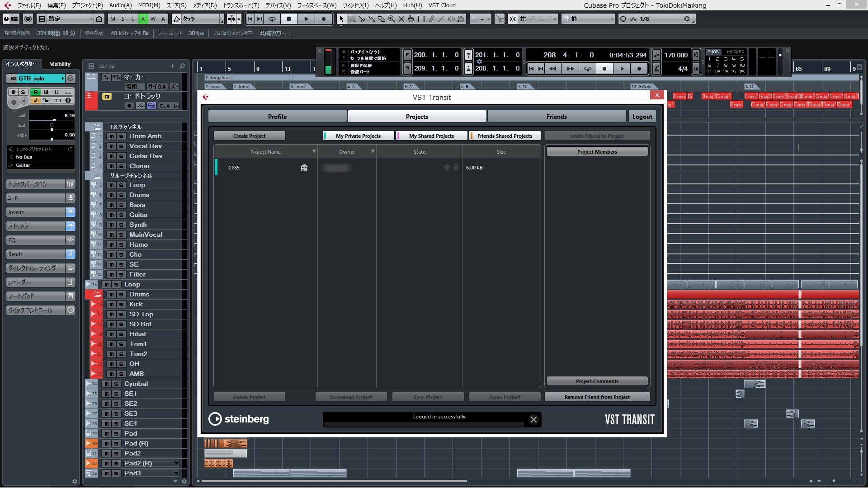Select the Object Selection arrow tool
This screenshot has height=488, width=868.
tap(341, 19)
